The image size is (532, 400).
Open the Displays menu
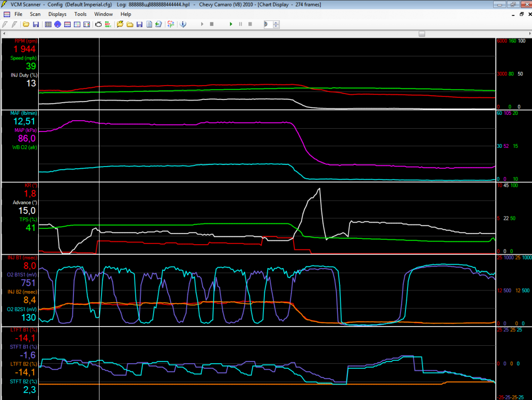coord(57,14)
